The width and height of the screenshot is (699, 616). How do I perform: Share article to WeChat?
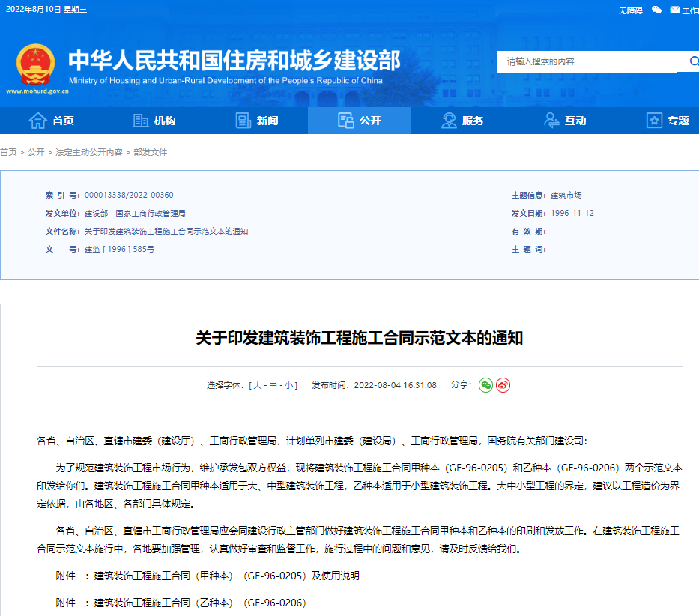pos(485,384)
